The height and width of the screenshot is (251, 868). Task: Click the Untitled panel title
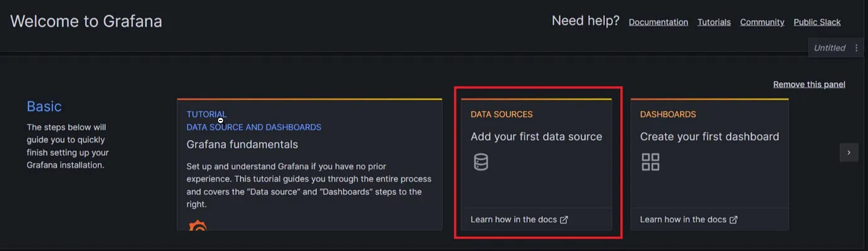coord(829,48)
